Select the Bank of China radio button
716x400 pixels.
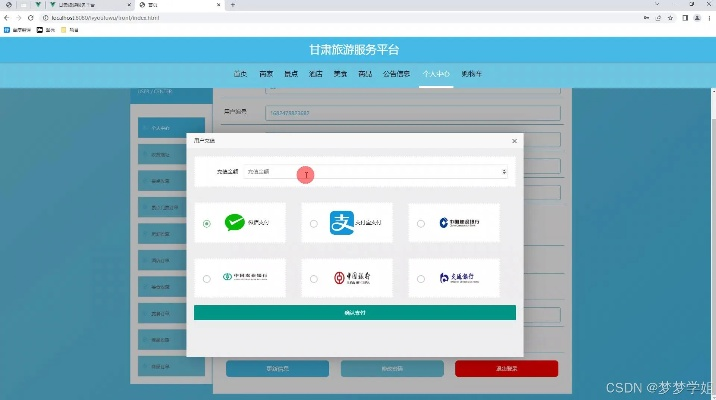click(x=314, y=279)
